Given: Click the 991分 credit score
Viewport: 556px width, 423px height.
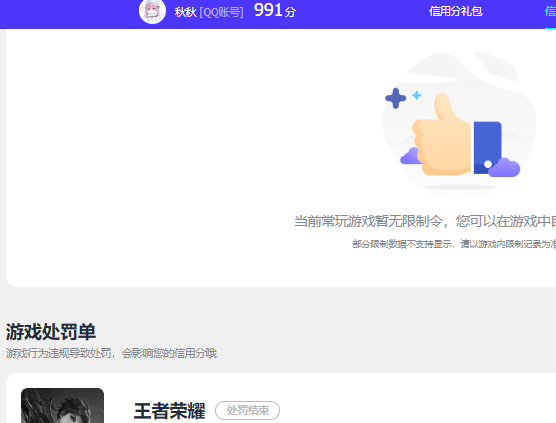Looking at the screenshot, I should click(275, 11).
